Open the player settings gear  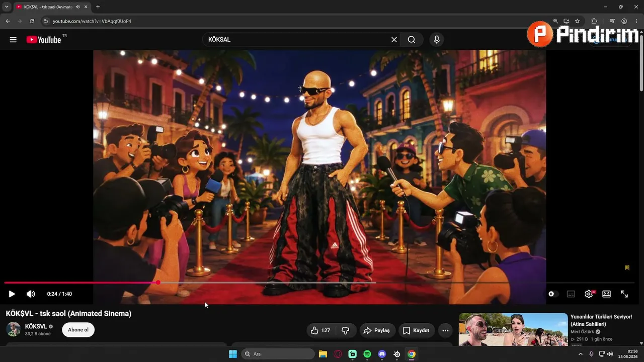pyautogui.click(x=589, y=294)
